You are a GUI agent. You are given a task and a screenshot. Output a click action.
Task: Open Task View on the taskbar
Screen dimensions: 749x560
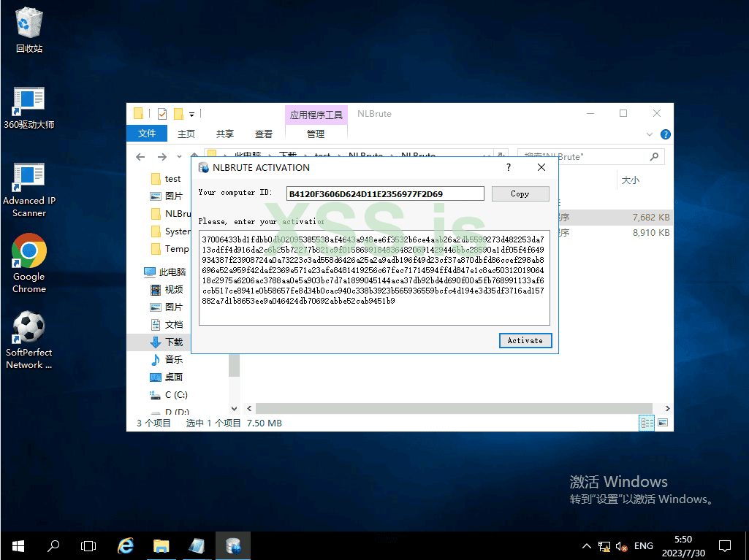88,545
